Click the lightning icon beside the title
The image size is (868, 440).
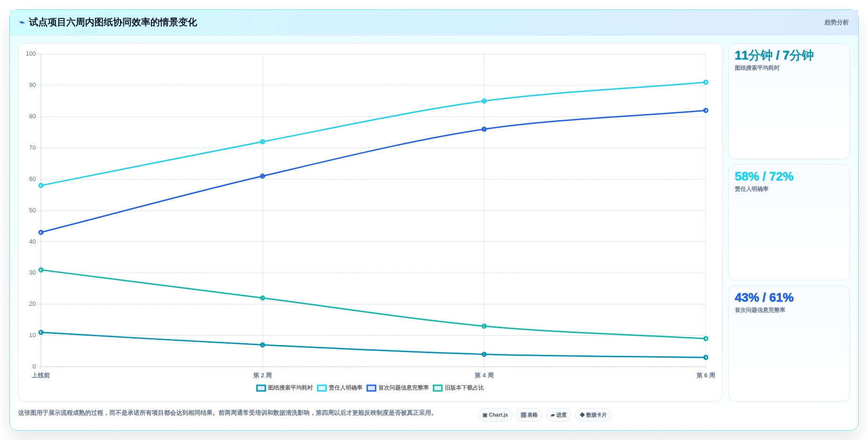21,22
